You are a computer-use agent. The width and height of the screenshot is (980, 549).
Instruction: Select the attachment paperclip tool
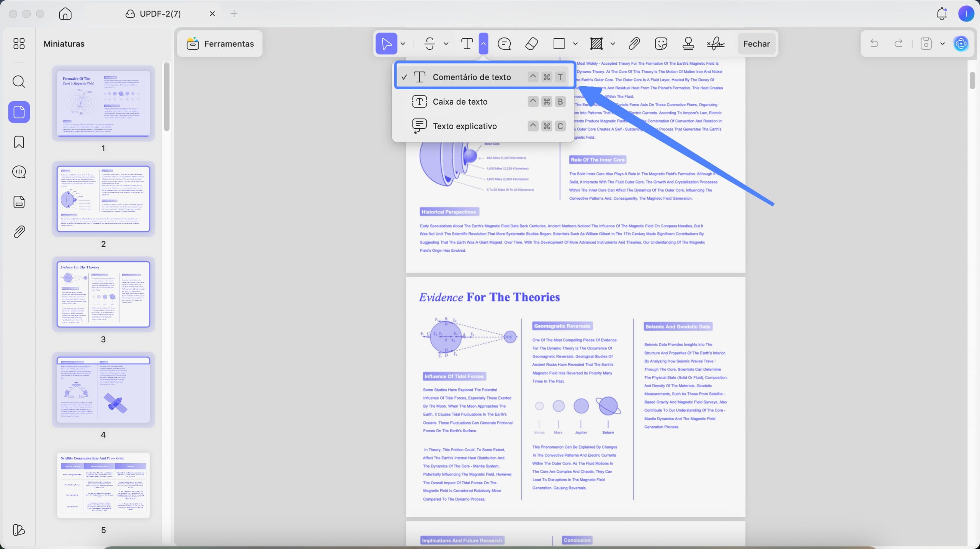(634, 44)
